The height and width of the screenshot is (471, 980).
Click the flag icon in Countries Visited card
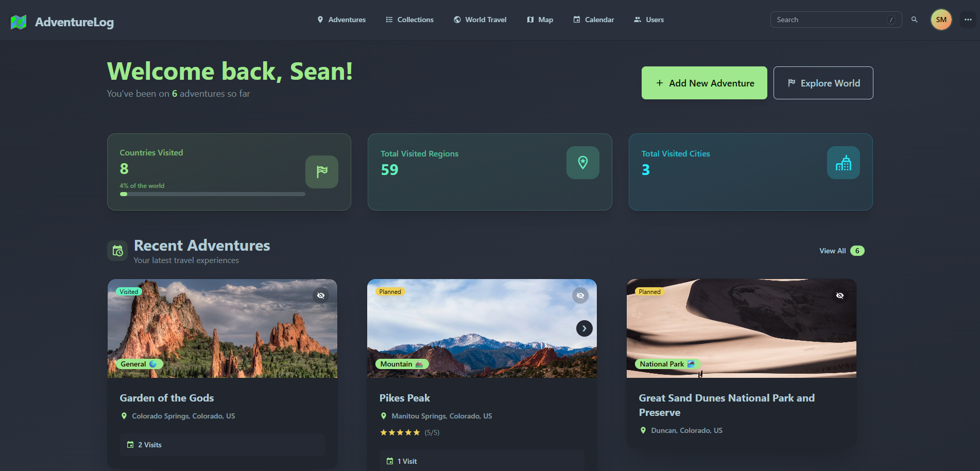coord(321,172)
